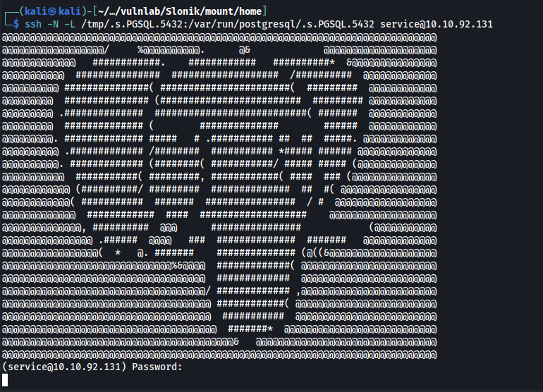Screen dimensions: 543x392
Task: Click the first row of @ banner characters
Action: pyautogui.click(x=219, y=37)
